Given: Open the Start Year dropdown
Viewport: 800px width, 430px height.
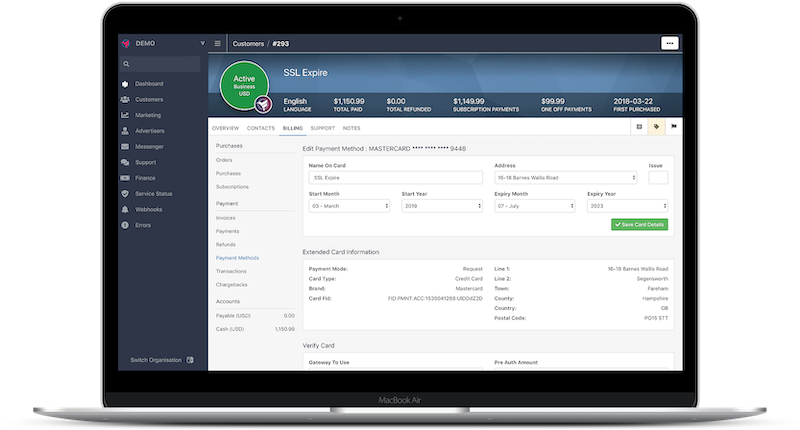Looking at the screenshot, I should [442, 206].
